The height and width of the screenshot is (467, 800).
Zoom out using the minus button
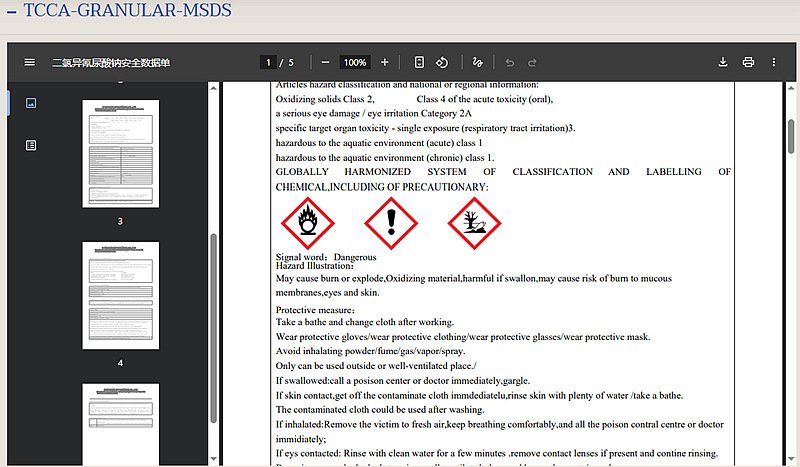click(x=325, y=62)
